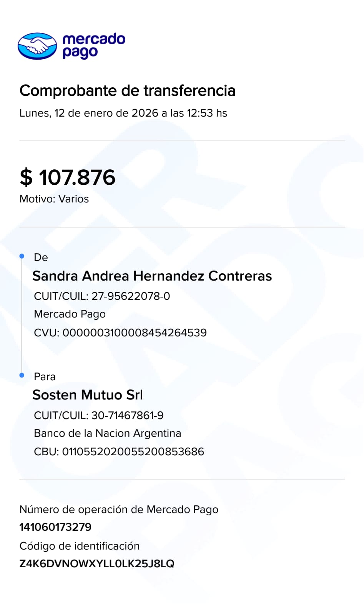Click the Código de identificación label
The image size is (364, 605).
(80, 546)
